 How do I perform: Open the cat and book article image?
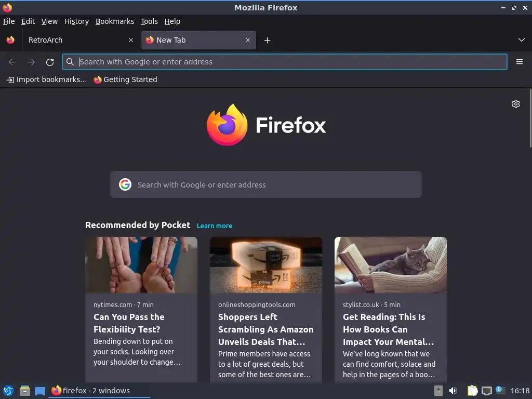click(391, 265)
